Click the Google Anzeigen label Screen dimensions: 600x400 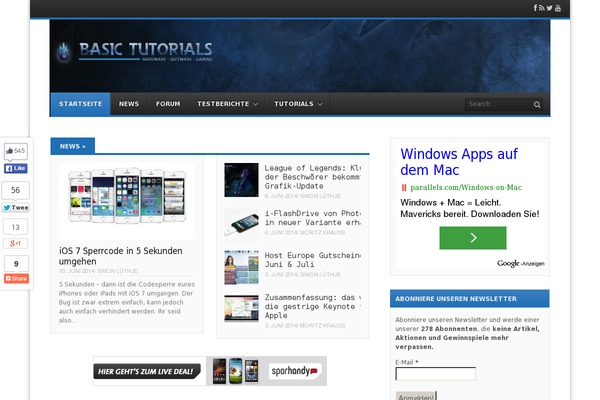520,263
